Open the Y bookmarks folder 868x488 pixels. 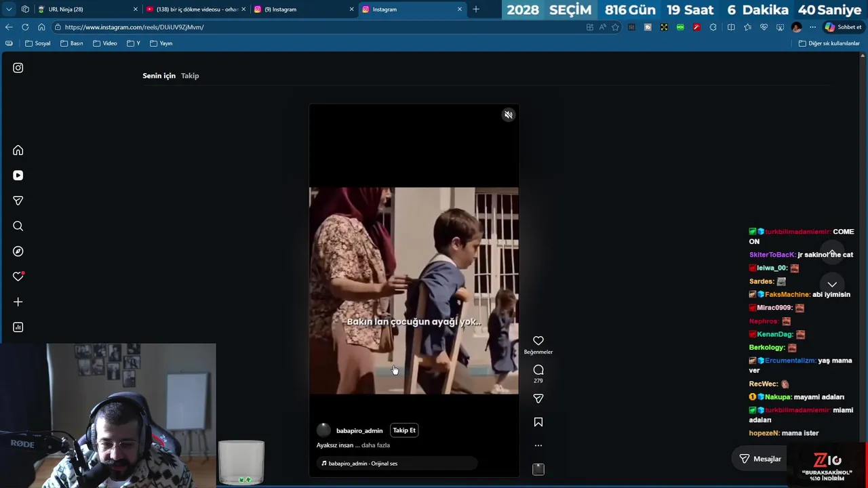click(134, 43)
